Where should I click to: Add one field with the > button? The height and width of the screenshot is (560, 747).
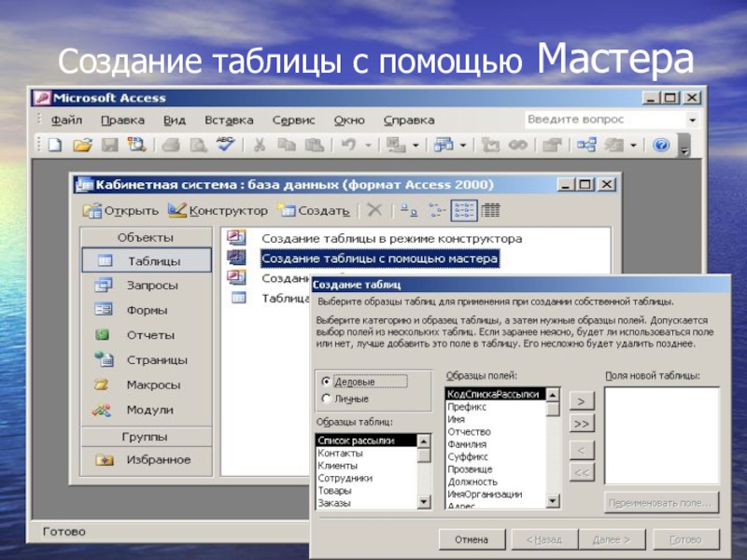pos(581,401)
